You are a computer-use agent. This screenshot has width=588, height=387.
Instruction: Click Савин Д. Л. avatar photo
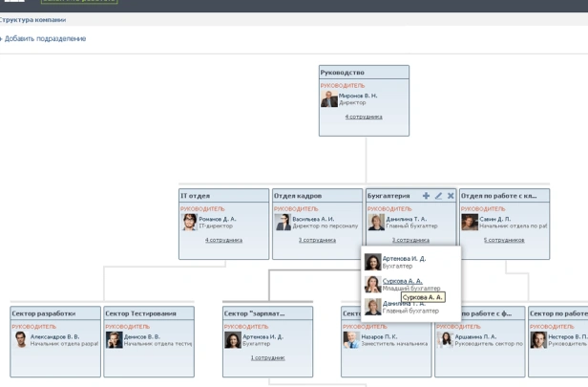pos(470,223)
